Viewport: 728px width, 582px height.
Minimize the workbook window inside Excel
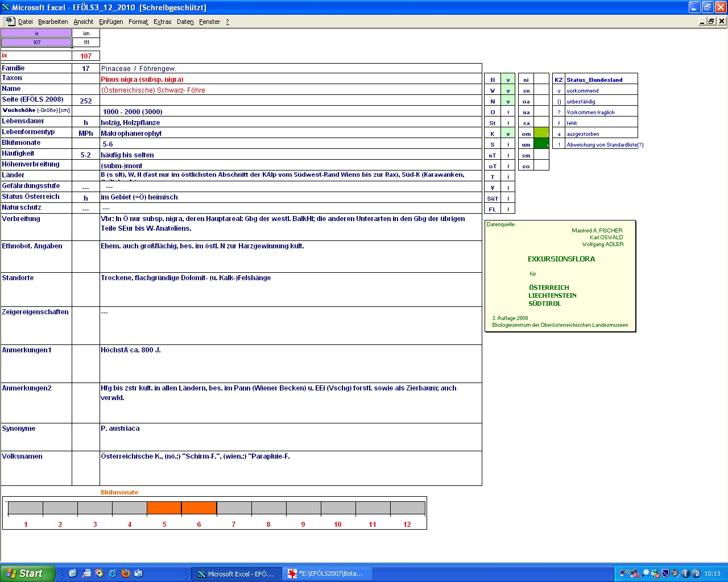point(702,21)
